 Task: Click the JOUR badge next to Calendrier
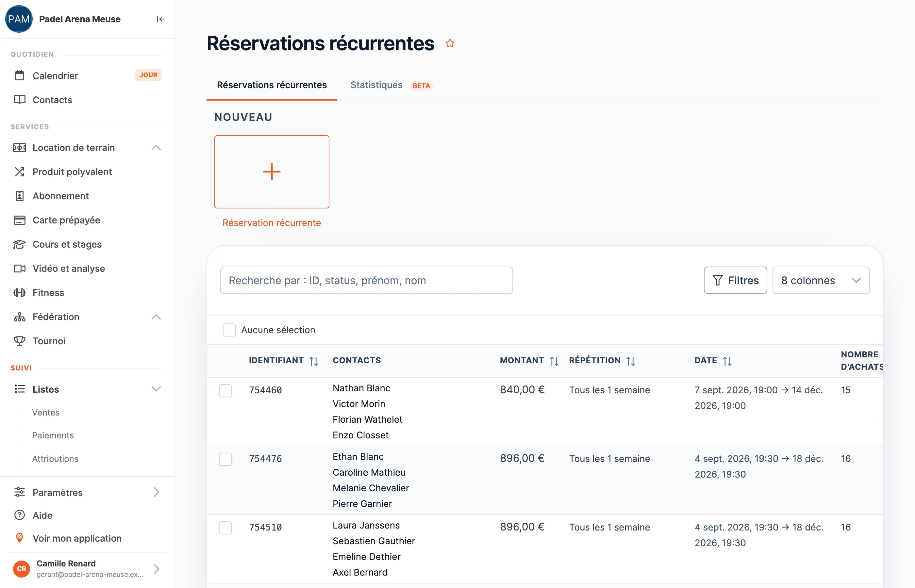pos(148,75)
